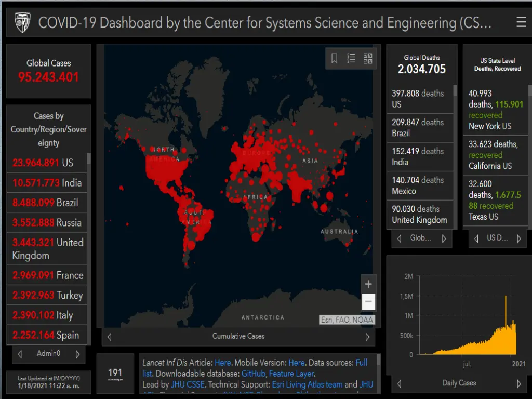
Task: Select Italy row with 2.390.102 cases
Action: tap(47, 315)
